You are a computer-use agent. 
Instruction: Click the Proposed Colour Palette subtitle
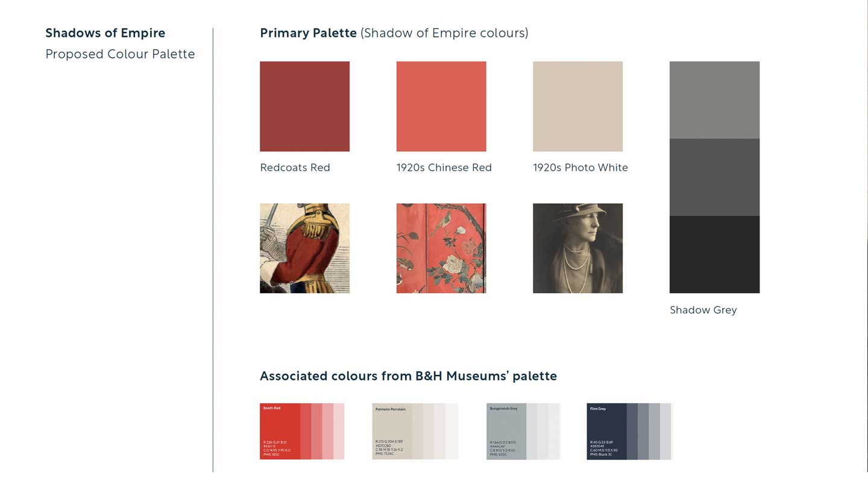click(x=120, y=54)
